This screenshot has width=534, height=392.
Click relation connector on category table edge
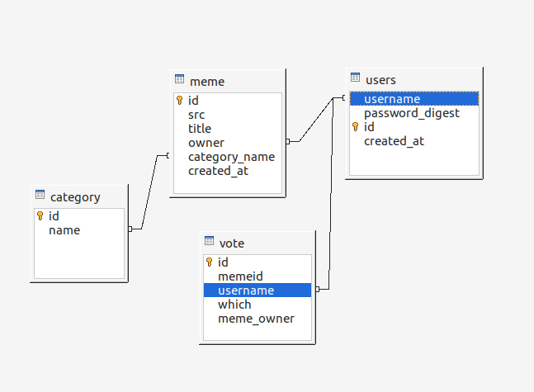130,229
